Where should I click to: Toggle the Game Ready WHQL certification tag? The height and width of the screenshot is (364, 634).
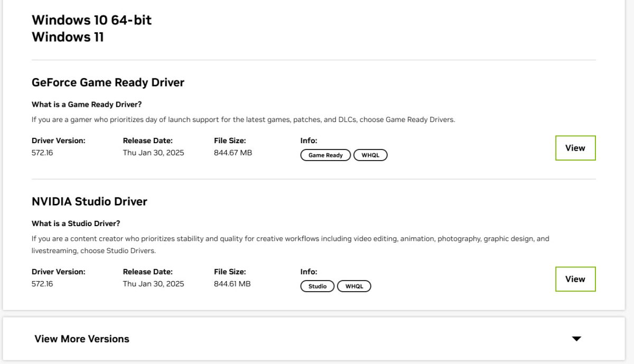[370, 155]
